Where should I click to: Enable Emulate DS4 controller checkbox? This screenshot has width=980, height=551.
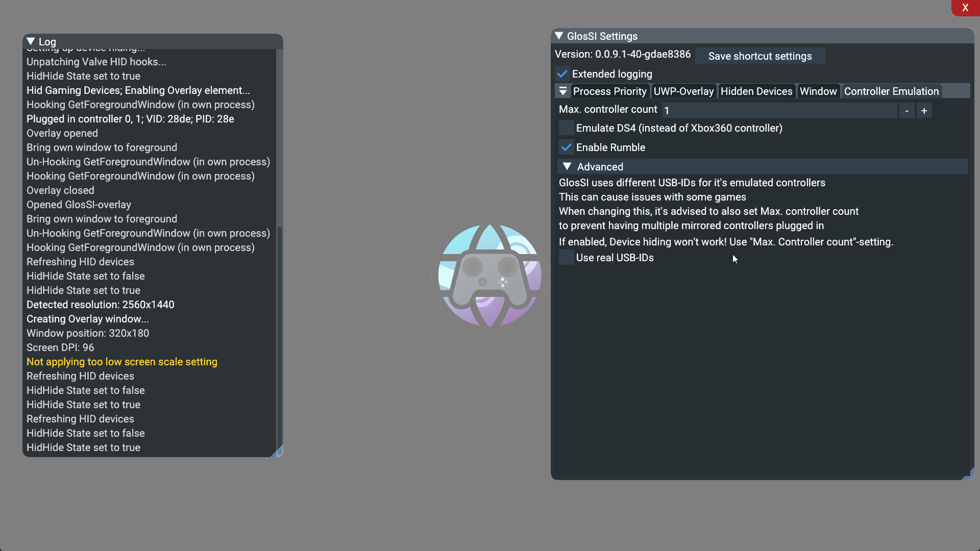pos(566,128)
